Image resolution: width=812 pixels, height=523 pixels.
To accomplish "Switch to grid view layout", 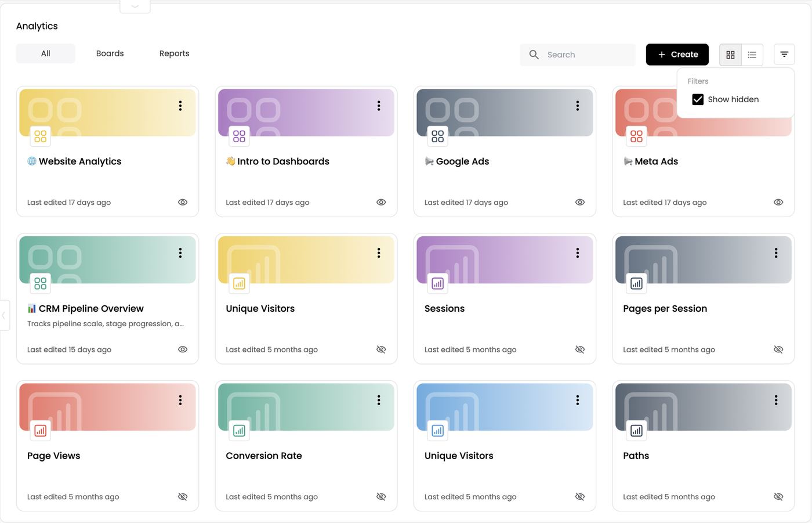I will click(730, 55).
